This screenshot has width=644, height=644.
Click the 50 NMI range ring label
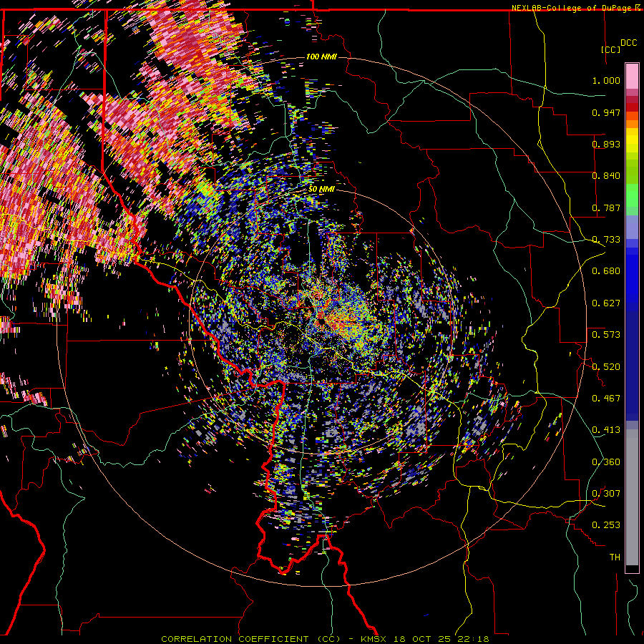321,190
